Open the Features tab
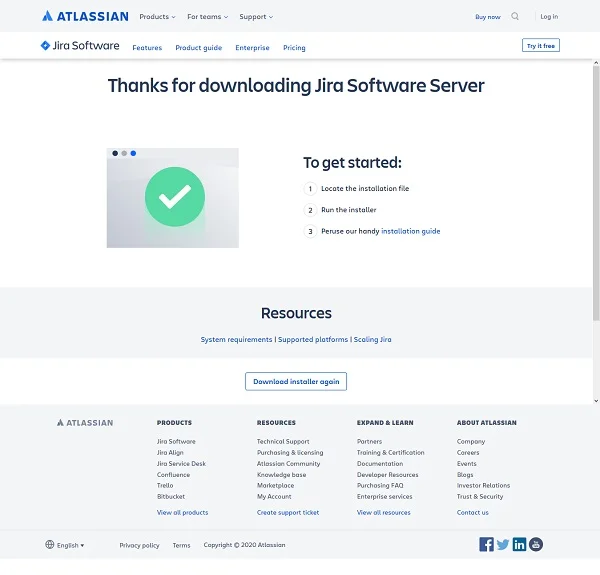Viewport: 600px width, 575px height. [147, 47]
